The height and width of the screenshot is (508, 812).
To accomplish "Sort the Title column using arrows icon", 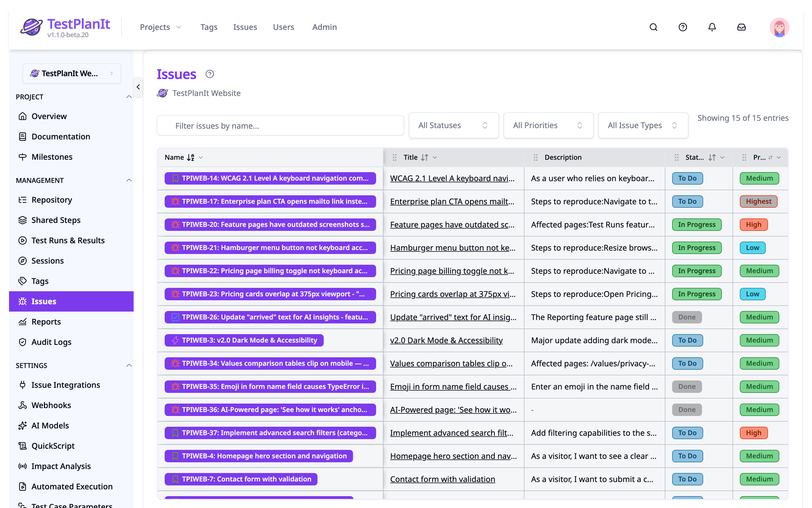I will [425, 157].
